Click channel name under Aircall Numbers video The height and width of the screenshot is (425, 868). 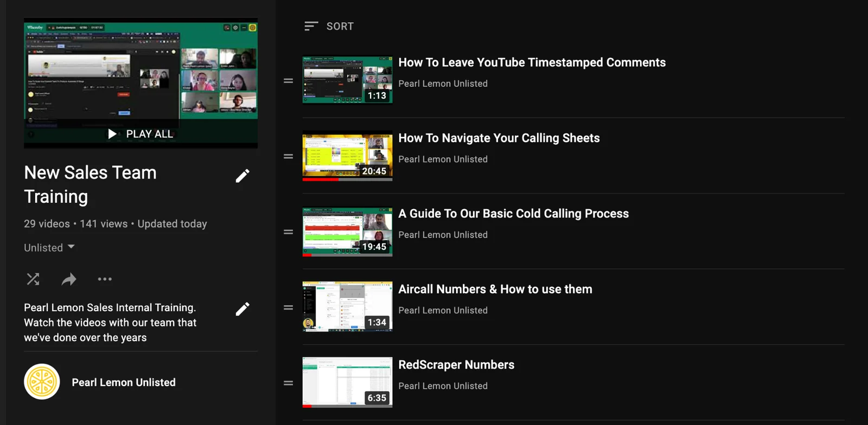tap(443, 310)
